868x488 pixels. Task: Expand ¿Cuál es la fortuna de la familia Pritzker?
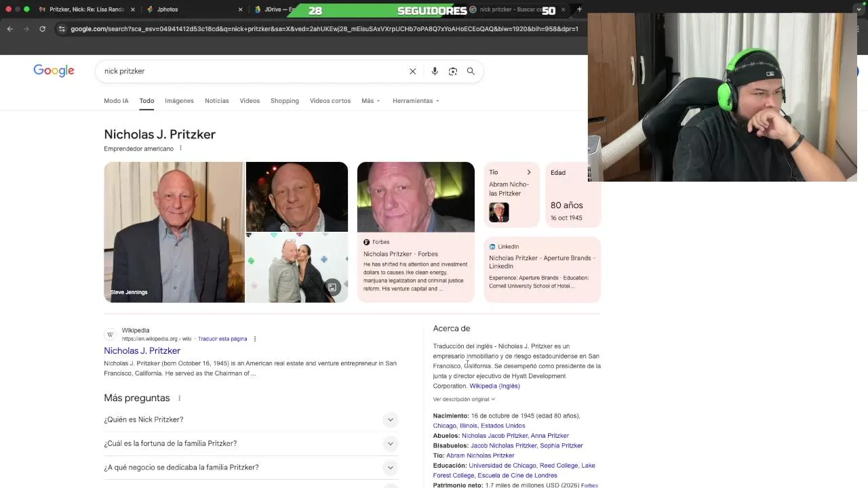tap(251, 443)
